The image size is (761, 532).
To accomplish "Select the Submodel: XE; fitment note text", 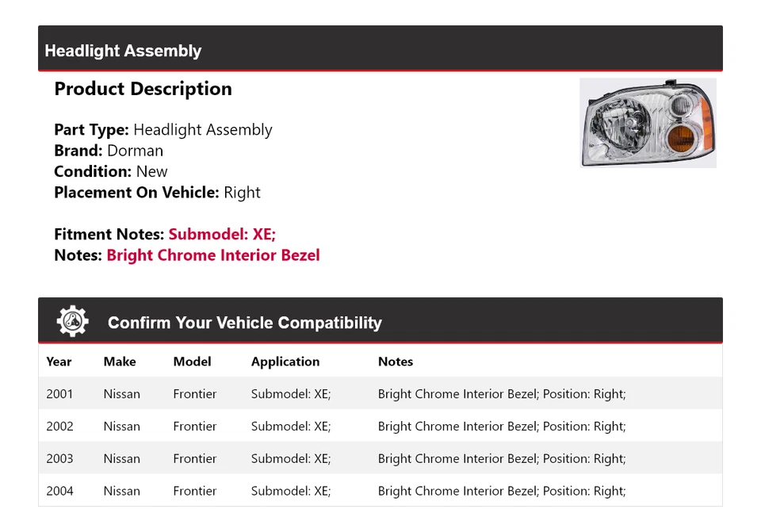I will [x=222, y=234].
